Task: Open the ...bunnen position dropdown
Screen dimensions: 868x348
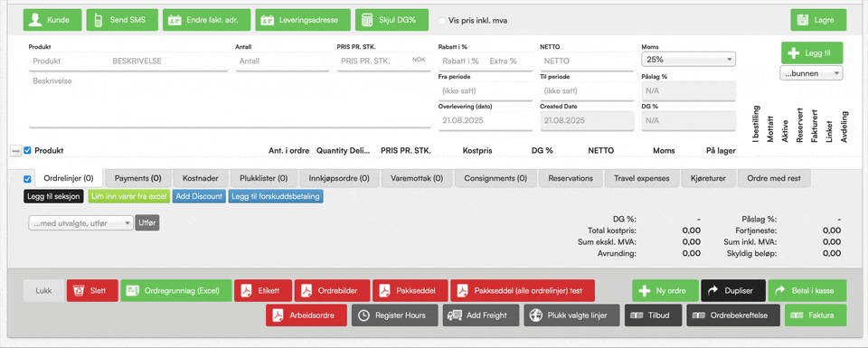Action: point(811,73)
